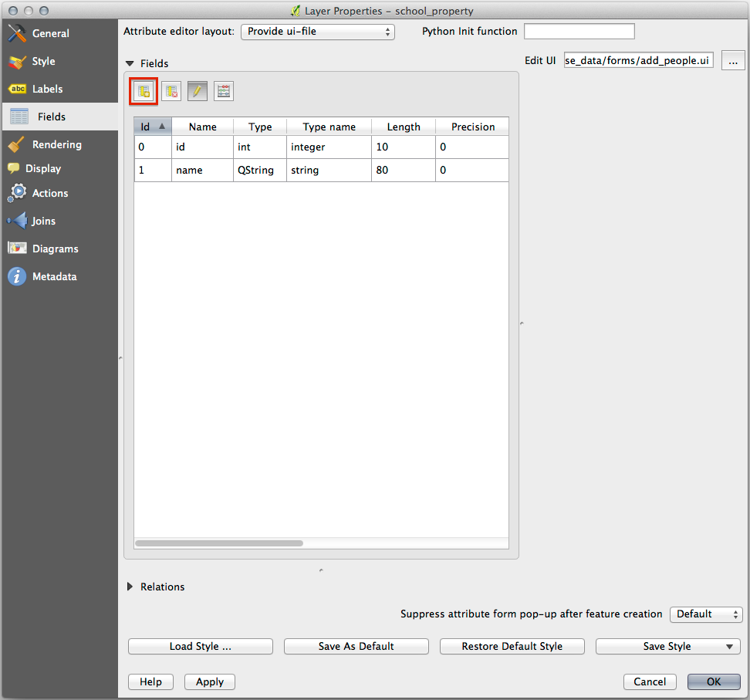Toggle editing mode pencil button
Image resolution: width=750 pixels, height=700 pixels.
coord(198,91)
